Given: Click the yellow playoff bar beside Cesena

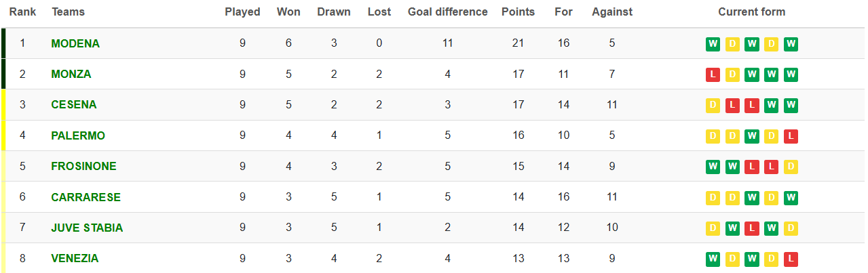Looking at the screenshot, I should coord(3,104).
